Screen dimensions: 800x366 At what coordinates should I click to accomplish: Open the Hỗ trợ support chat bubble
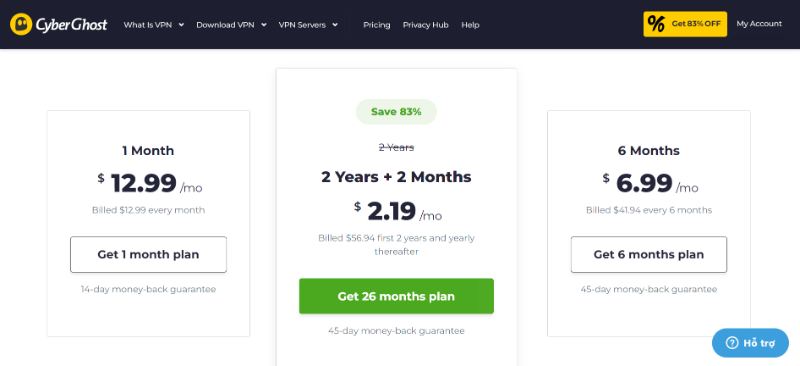coord(750,343)
